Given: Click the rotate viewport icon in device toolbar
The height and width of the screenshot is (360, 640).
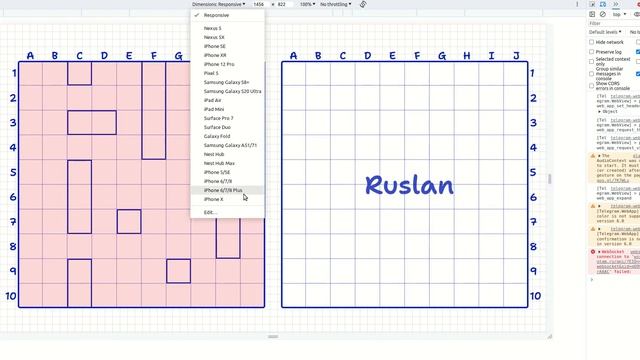Looking at the screenshot, I should (363, 4).
